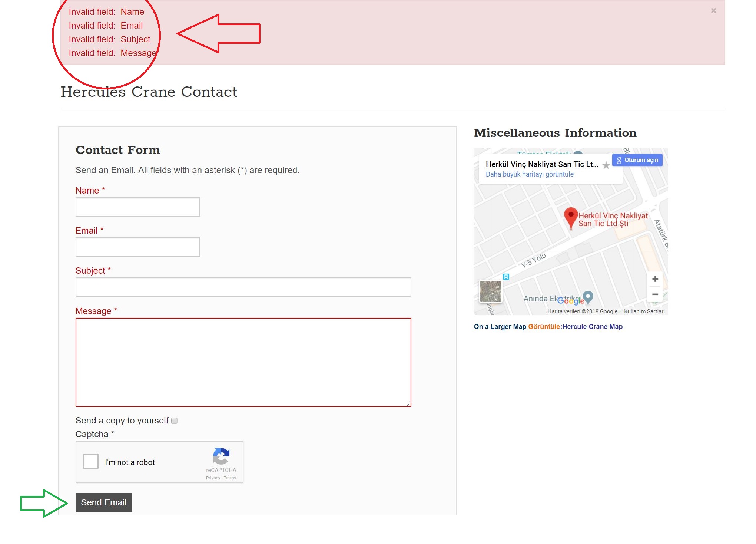Click into the Subject text field
The height and width of the screenshot is (544, 756).
click(x=243, y=287)
